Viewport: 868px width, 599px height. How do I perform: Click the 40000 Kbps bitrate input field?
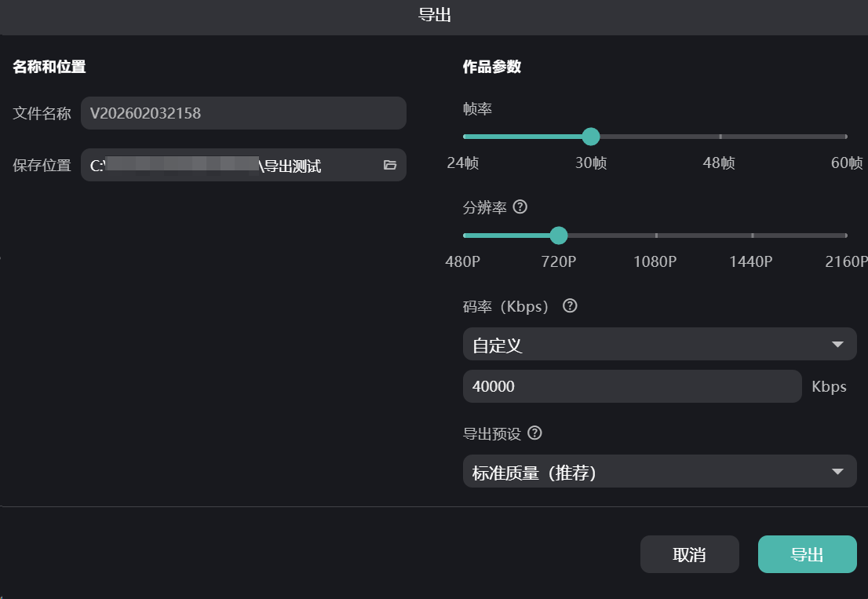point(632,386)
